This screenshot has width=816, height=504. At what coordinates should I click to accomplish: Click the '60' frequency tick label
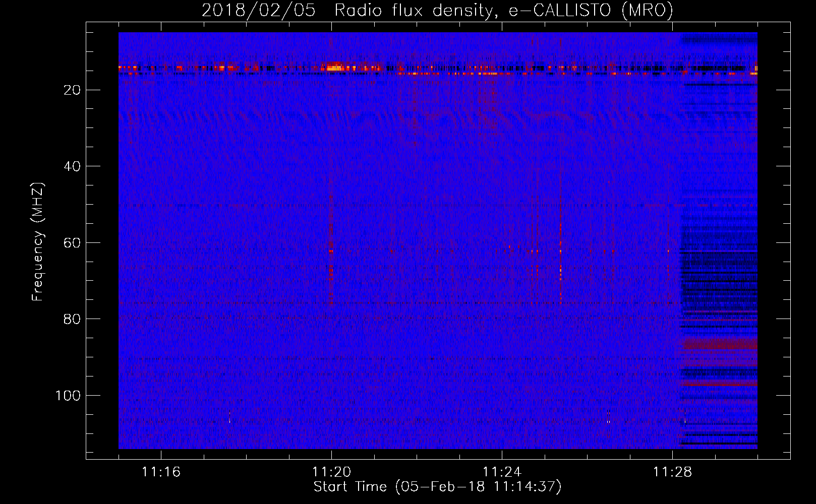tap(73, 243)
